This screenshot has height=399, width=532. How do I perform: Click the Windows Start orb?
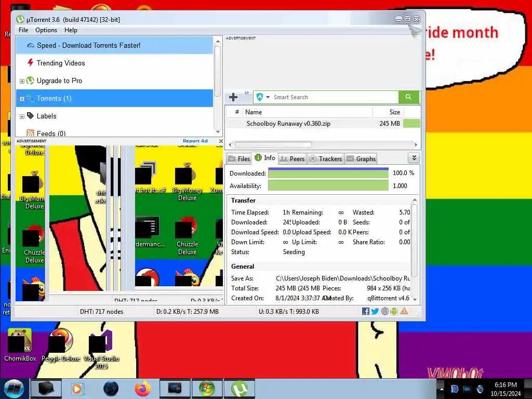tap(14, 389)
